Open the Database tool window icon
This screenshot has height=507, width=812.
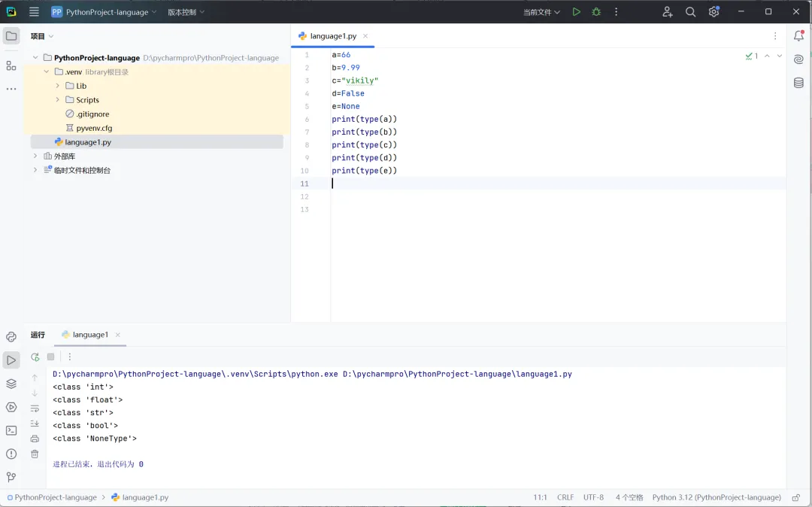[798, 83]
